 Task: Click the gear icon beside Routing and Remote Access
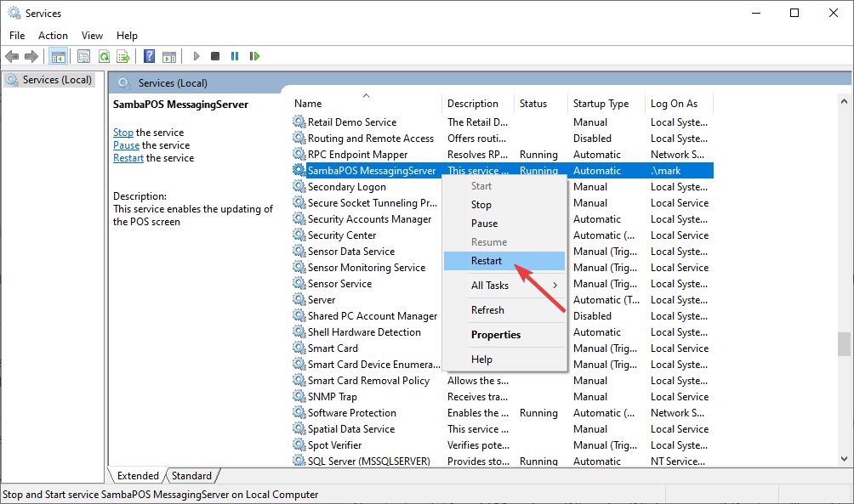click(299, 138)
